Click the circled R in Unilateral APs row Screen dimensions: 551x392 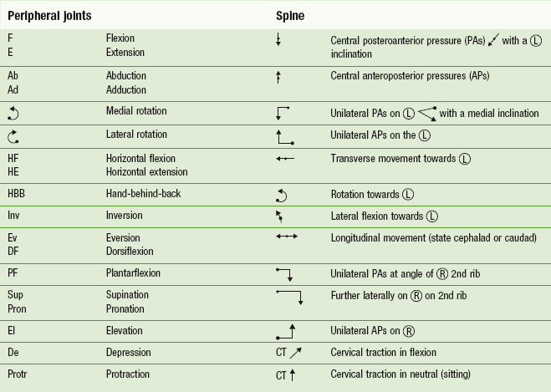pos(408,331)
